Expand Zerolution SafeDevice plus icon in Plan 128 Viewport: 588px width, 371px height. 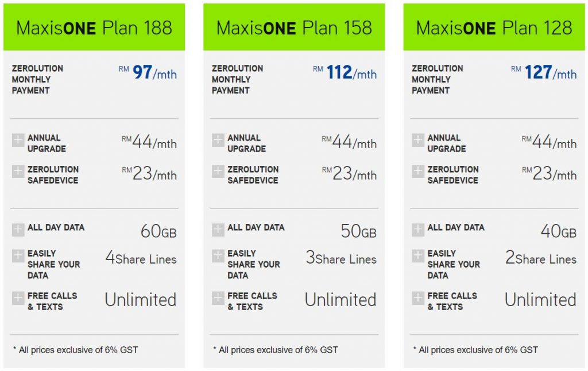pos(418,172)
